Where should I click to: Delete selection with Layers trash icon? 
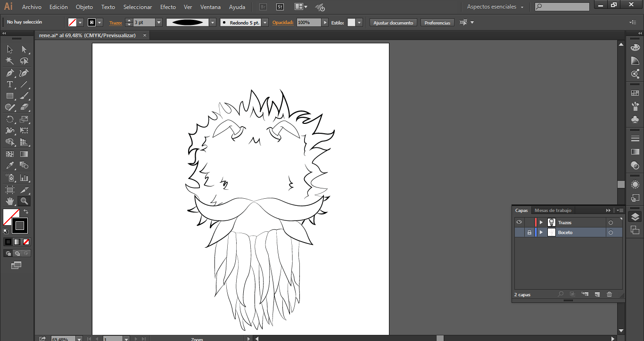(609, 294)
